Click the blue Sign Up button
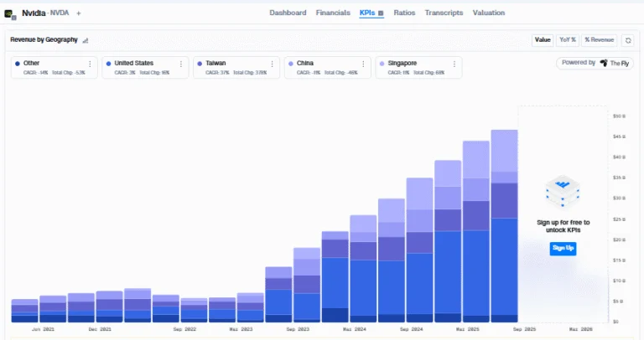 coord(563,248)
